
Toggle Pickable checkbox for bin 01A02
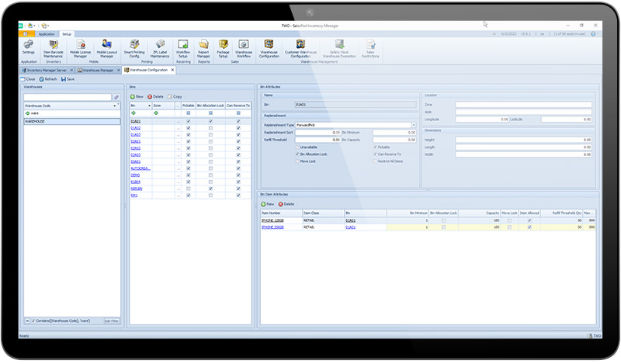[189, 128]
